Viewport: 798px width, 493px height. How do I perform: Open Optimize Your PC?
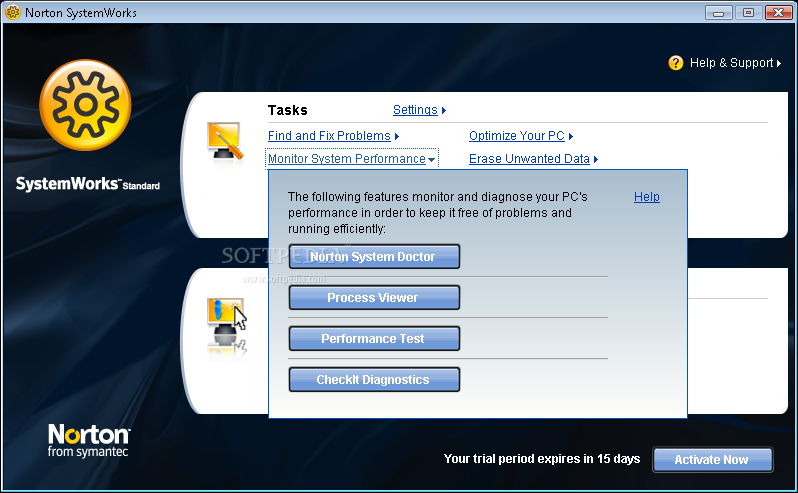coord(517,136)
